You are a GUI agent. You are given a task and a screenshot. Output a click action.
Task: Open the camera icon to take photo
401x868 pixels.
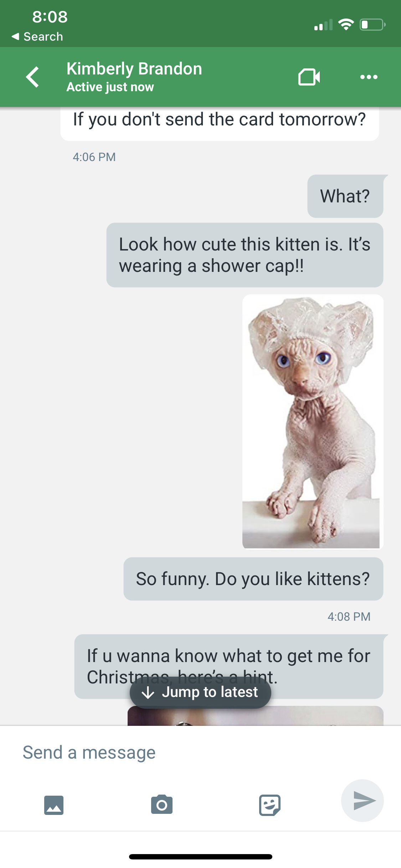coord(162,805)
